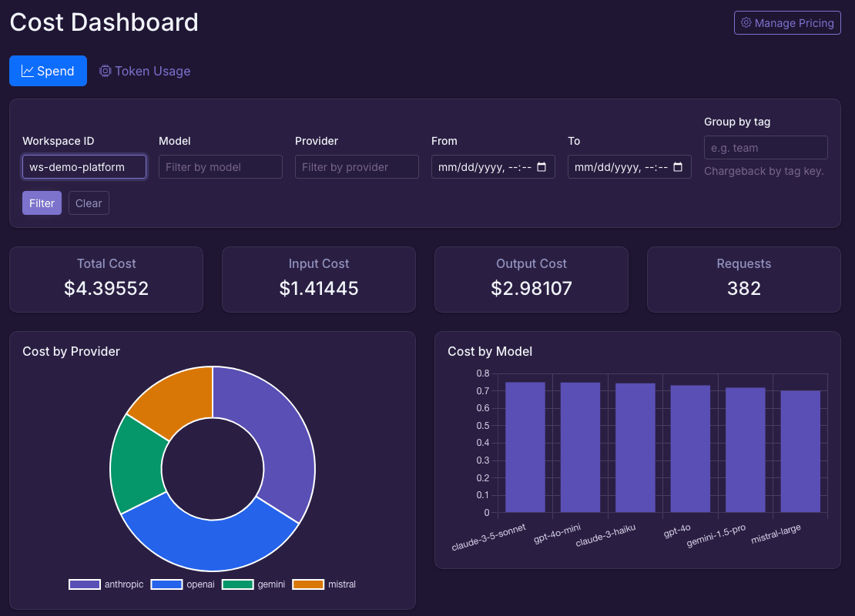
Task: Click the gpt-4o-mini bar
Action: pyautogui.click(x=580, y=447)
